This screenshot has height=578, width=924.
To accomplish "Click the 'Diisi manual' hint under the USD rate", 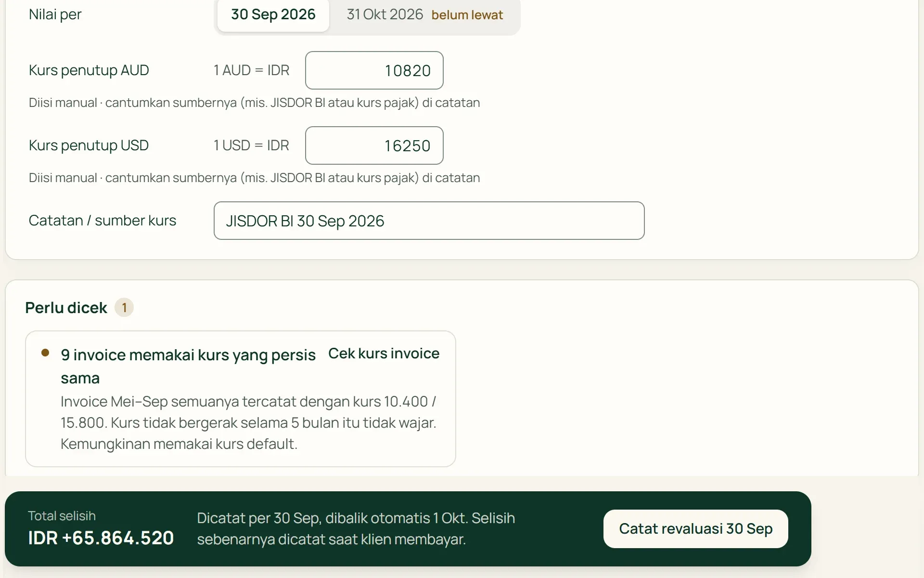I will pyautogui.click(x=254, y=178).
